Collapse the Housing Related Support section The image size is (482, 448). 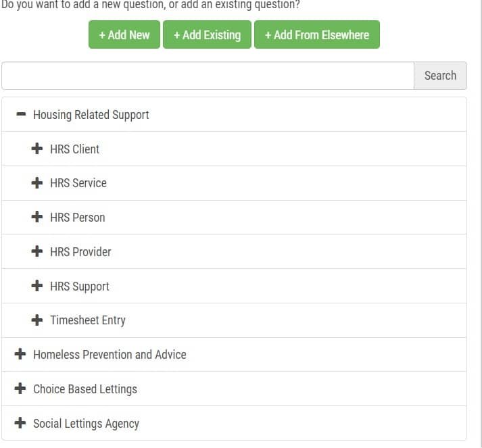point(21,114)
